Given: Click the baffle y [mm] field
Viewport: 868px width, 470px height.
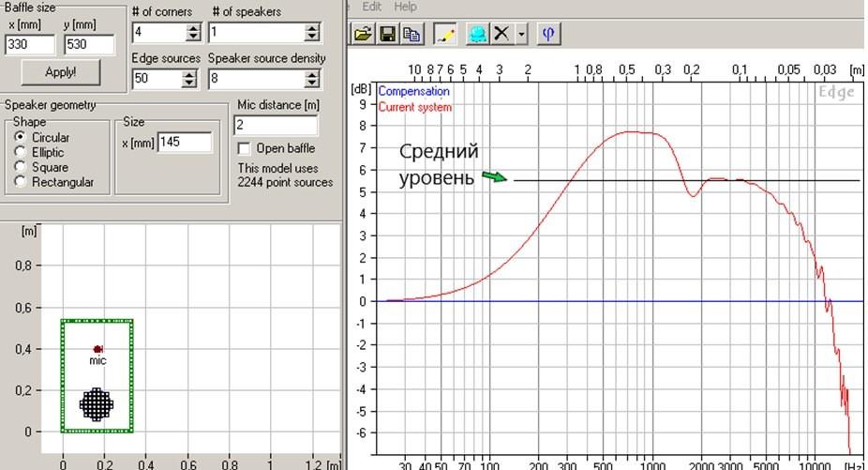Looking at the screenshot, I should (89, 44).
